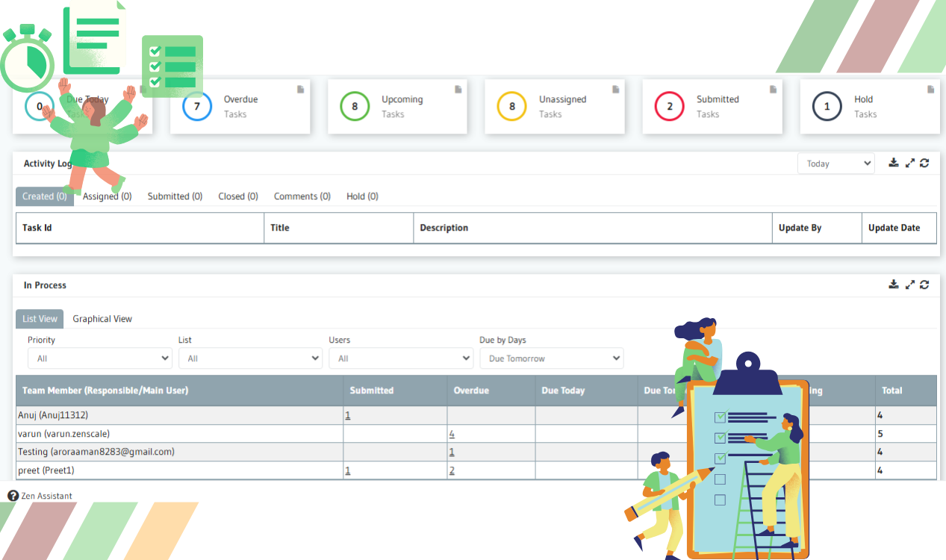Open the Today date range dropdown
The height and width of the screenshot is (560, 946).
(x=835, y=163)
